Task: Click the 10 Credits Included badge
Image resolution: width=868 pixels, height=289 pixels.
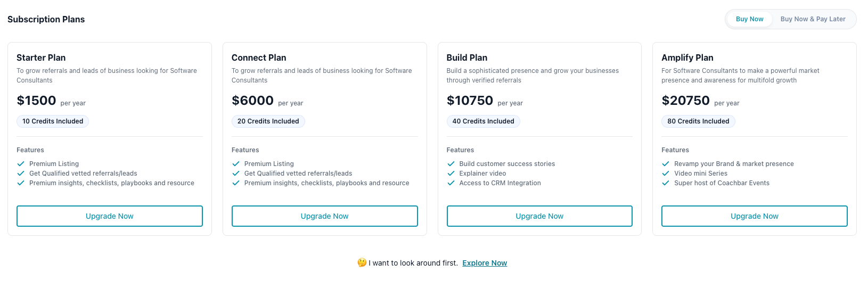Action: pyautogui.click(x=53, y=121)
